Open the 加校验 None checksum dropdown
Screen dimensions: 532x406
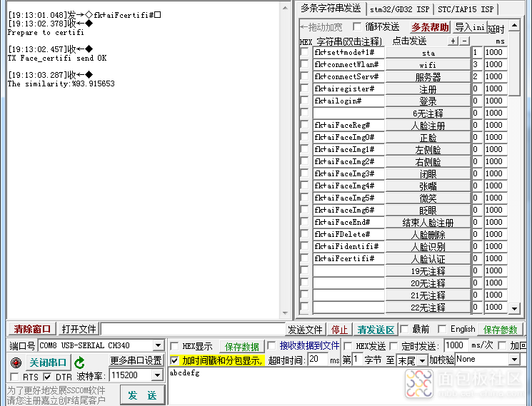tap(514, 360)
